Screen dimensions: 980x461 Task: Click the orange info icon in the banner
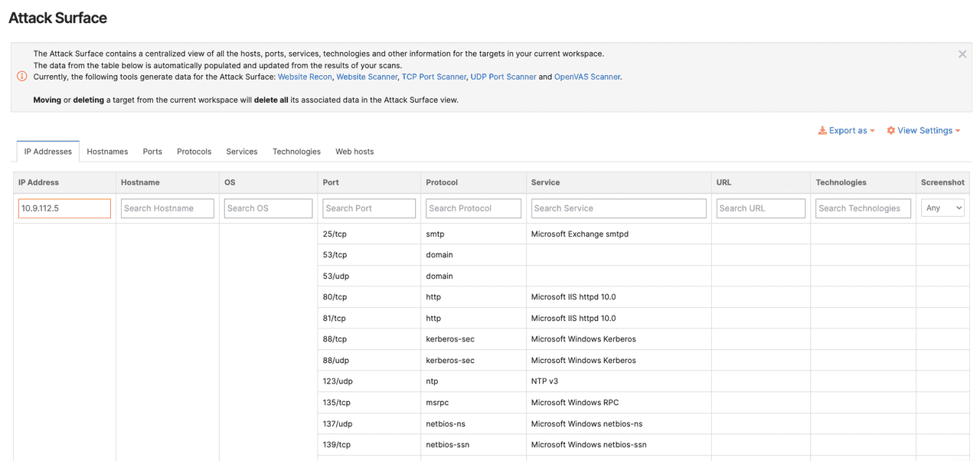click(22, 77)
